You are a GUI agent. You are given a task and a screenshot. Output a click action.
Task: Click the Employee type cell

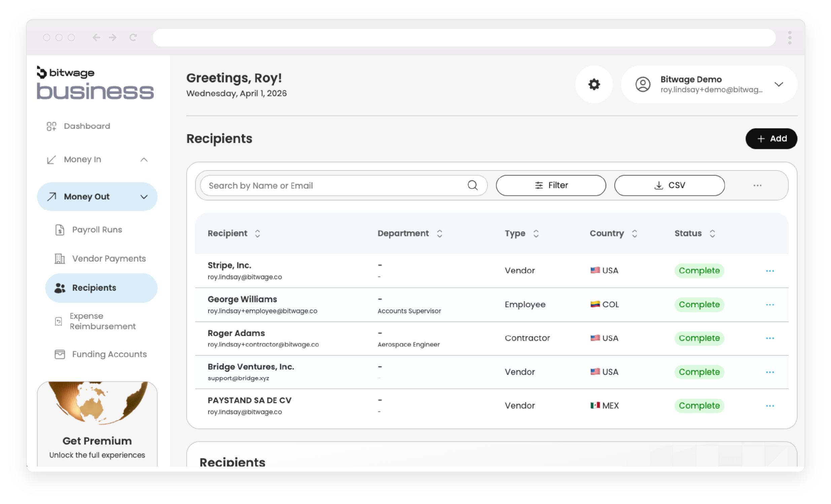[x=525, y=304]
